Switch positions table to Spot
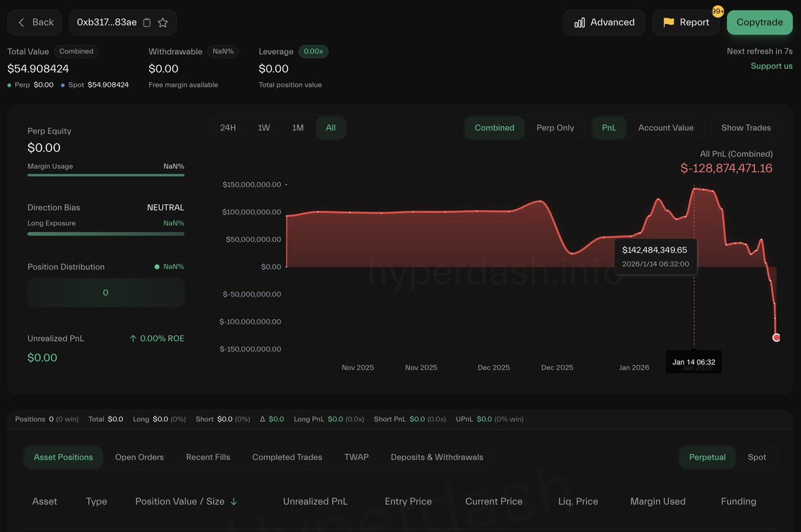Viewport: 801px width, 532px height. 757,457
